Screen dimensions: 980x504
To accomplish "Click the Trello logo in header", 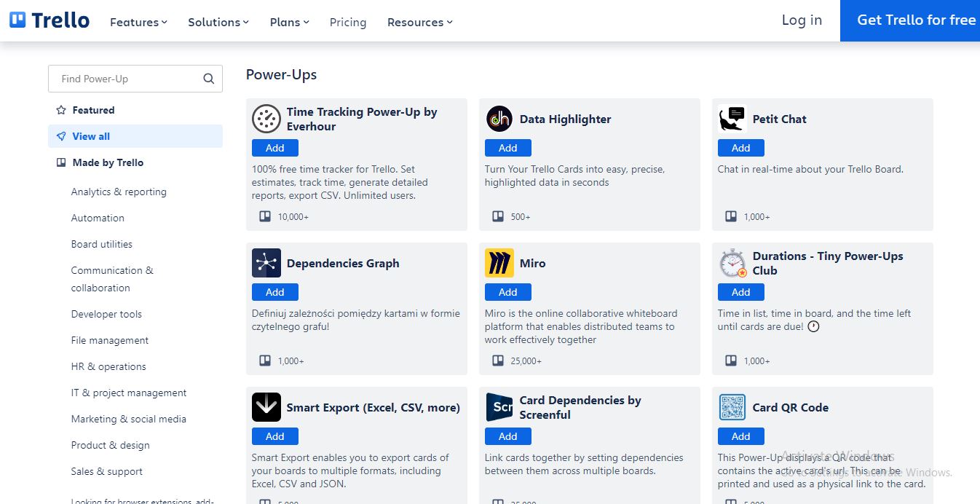I will (x=50, y=20).
